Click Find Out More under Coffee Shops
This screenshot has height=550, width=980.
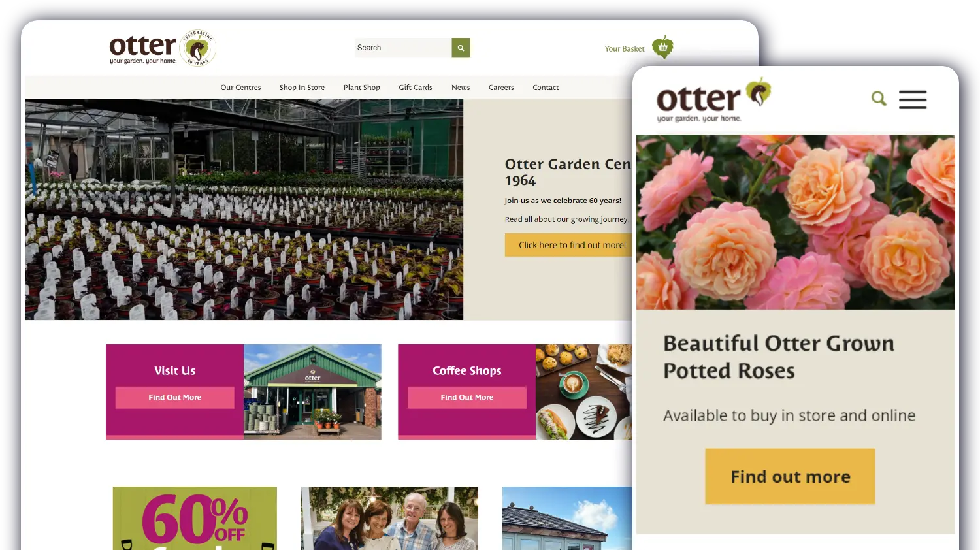[x=466, y=397]
